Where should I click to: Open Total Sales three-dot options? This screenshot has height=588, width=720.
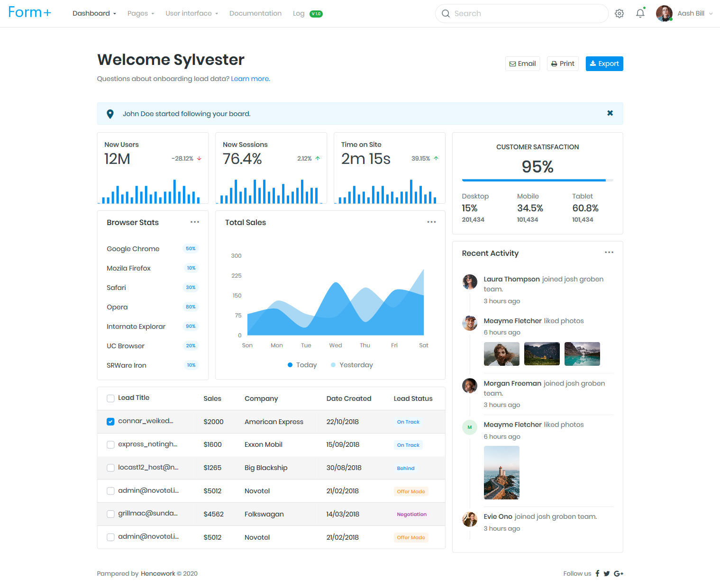[431, 222]
